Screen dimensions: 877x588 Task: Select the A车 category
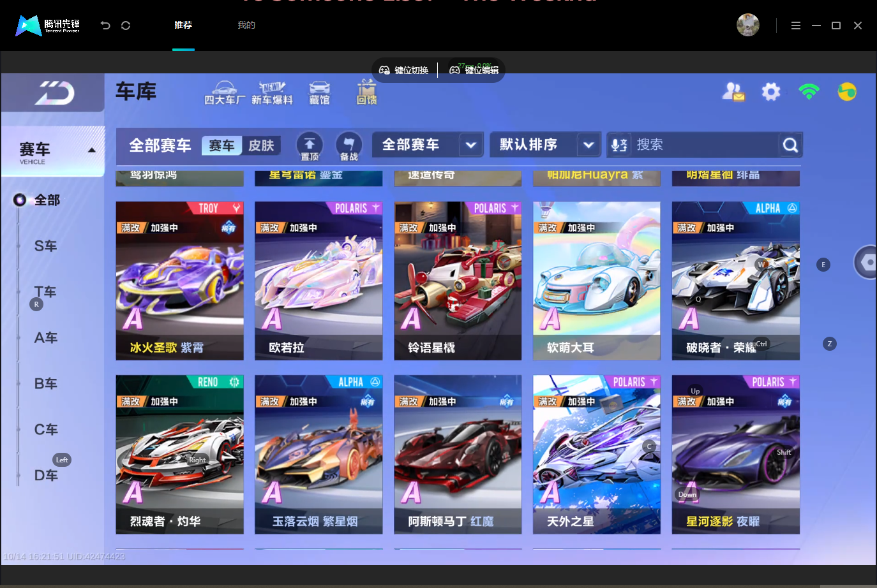click(x=46, y=338)
